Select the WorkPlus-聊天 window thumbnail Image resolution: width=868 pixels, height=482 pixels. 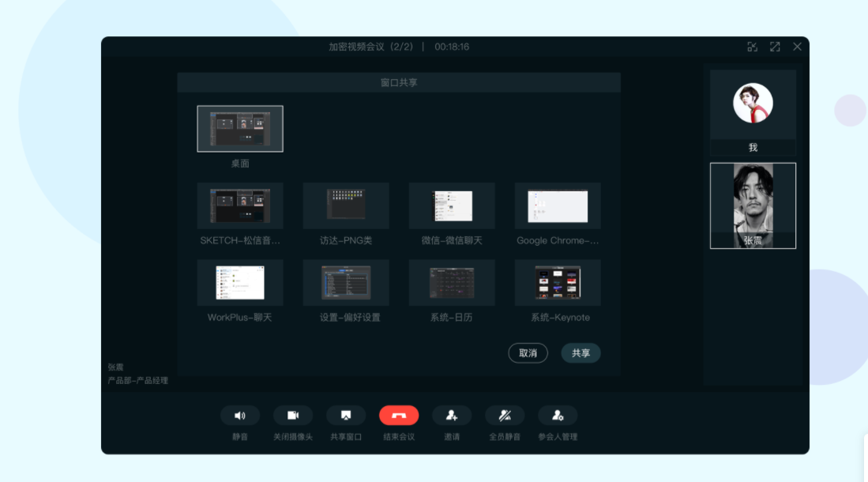(x=240, y=283)
